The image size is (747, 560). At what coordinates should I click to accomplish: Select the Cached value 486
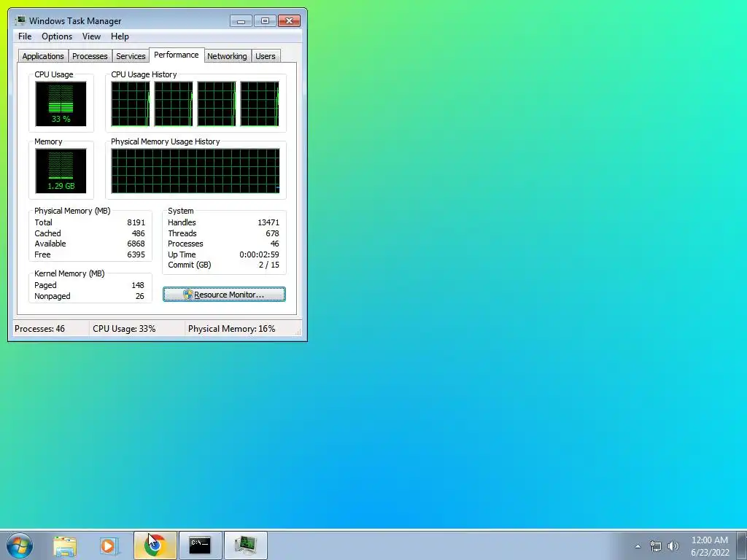tap(138, 233)
